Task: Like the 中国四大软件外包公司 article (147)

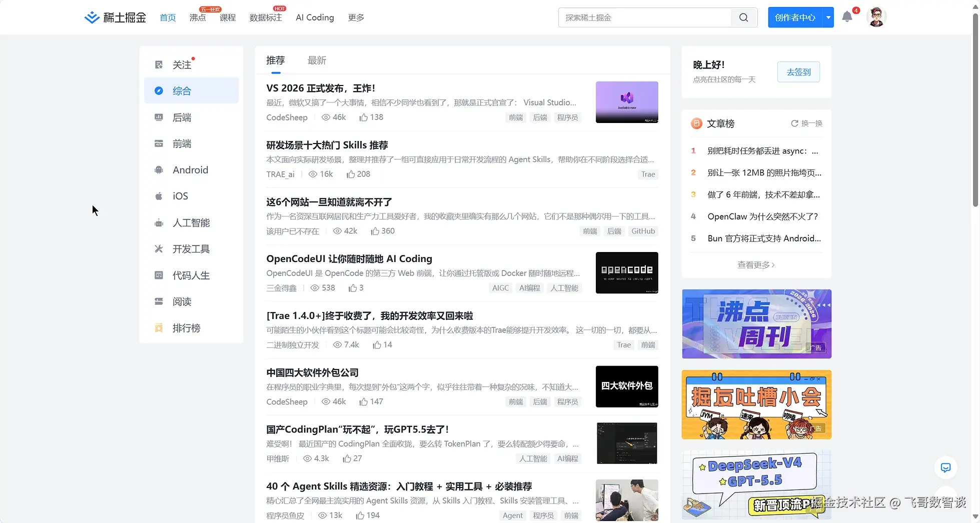Action: 364,401
